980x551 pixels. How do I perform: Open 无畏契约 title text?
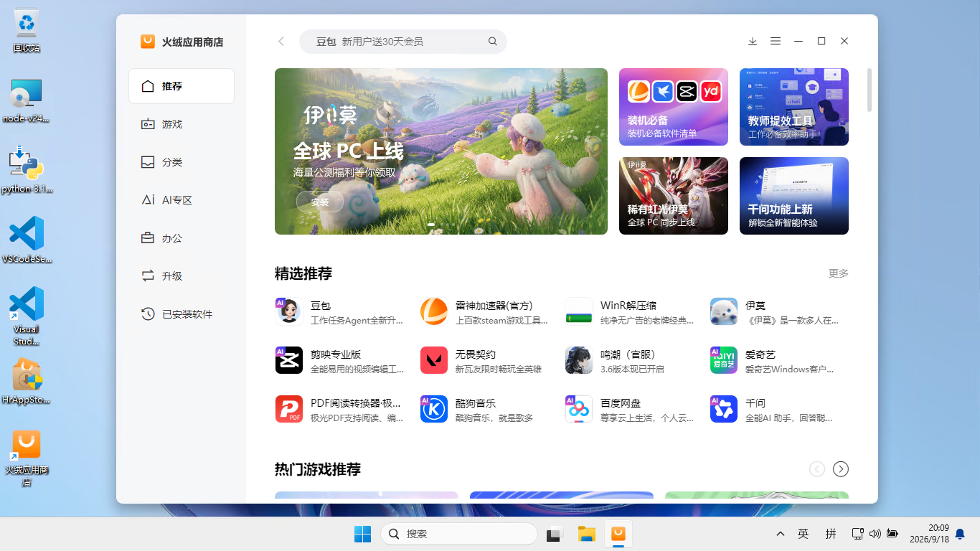(476, 354)
